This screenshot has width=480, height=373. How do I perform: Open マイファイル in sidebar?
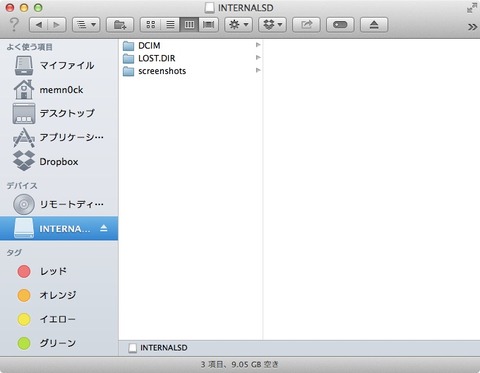pyautogui.click(x=59, y=65)
